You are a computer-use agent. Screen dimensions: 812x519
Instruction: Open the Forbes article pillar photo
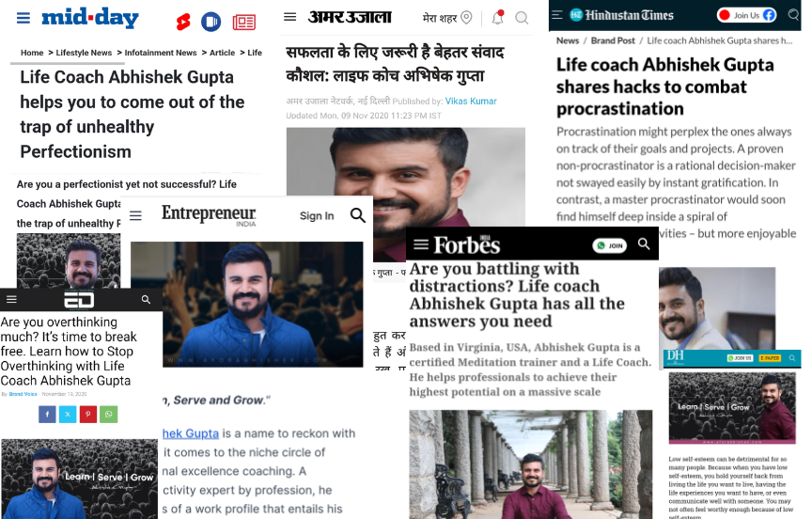(531, 464)
